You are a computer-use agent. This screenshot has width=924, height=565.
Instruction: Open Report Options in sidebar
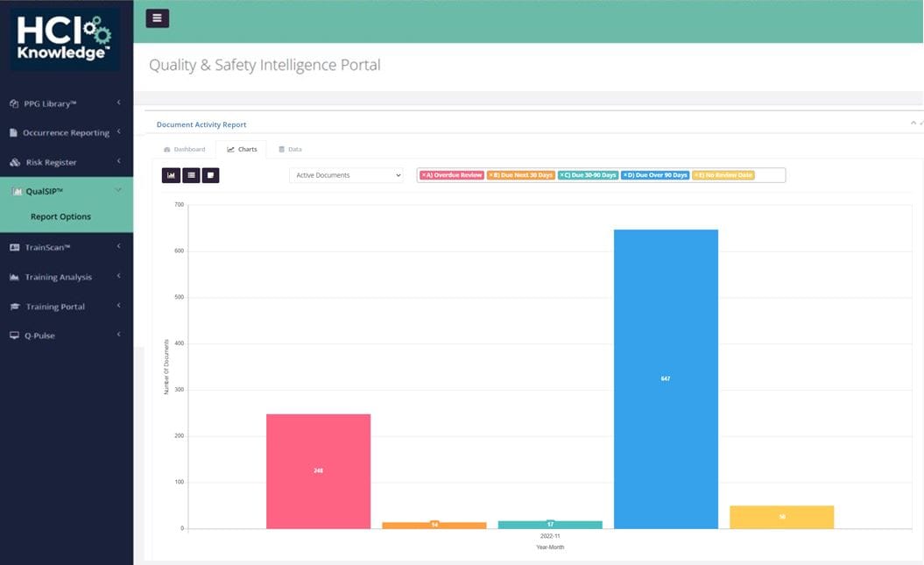tap(60, 216)
